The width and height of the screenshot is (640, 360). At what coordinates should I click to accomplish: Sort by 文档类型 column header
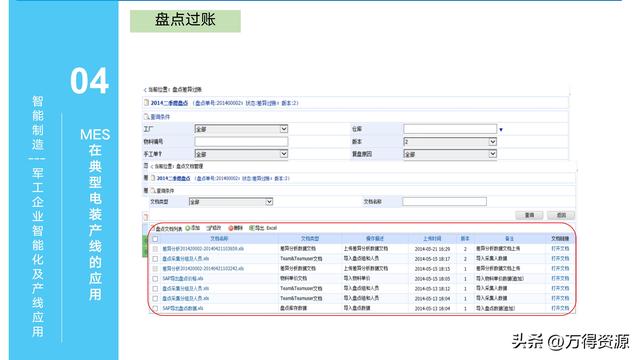pos(310,239)
